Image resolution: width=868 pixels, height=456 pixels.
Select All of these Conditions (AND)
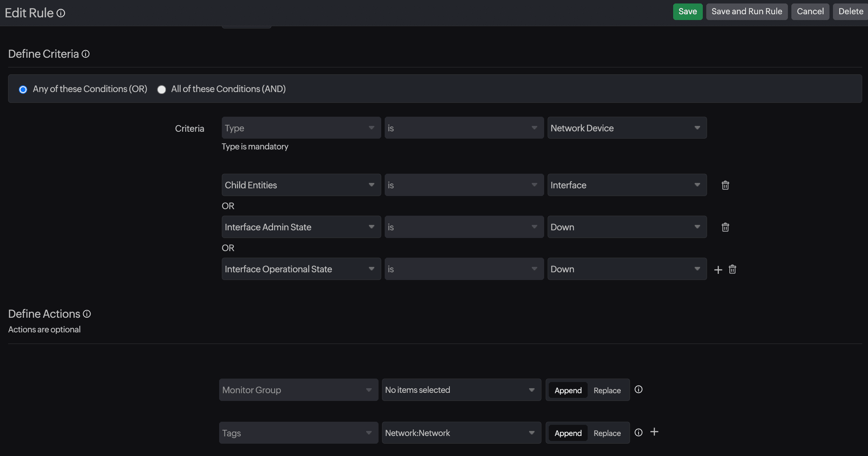pyautogui.click(x=162, y=89)
